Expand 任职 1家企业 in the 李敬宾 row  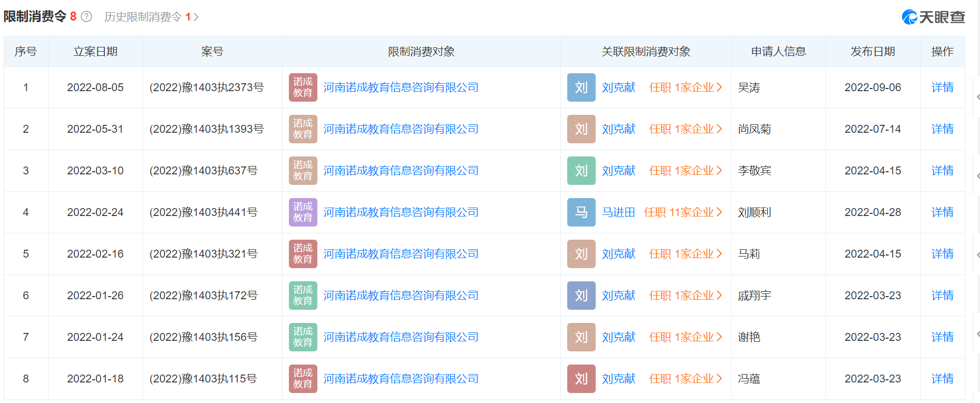(x=686, y=171)
